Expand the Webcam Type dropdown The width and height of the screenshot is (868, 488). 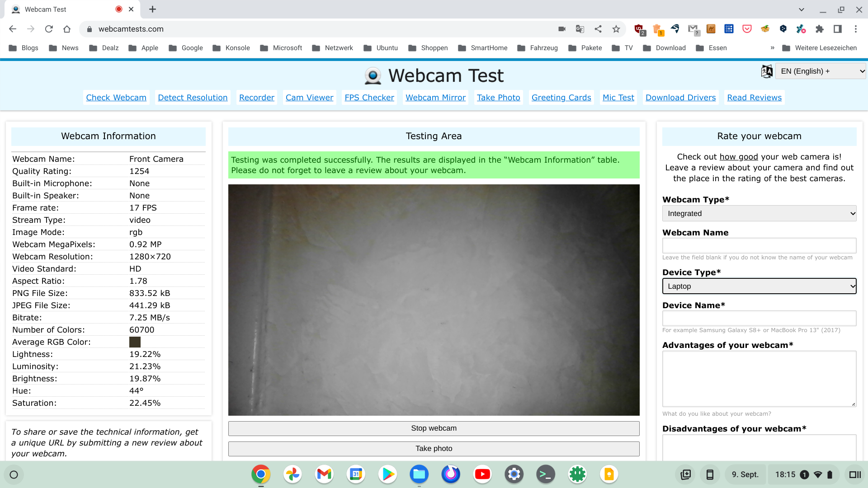coord(759,213)
